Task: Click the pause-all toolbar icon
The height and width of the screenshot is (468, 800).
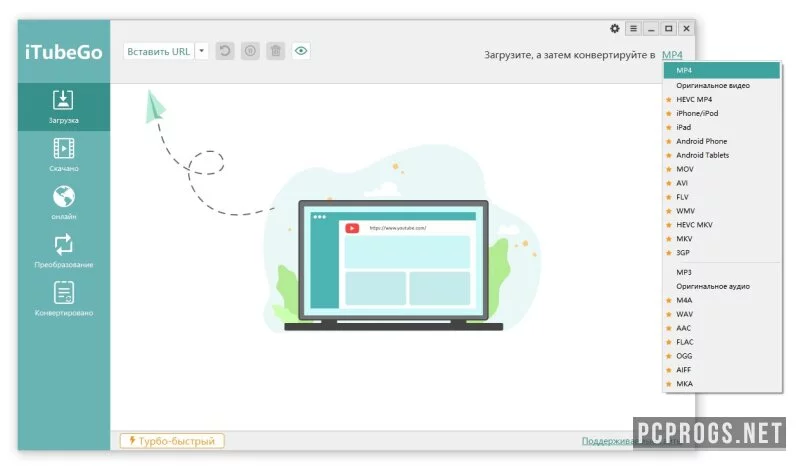Action: click(250, 51)
